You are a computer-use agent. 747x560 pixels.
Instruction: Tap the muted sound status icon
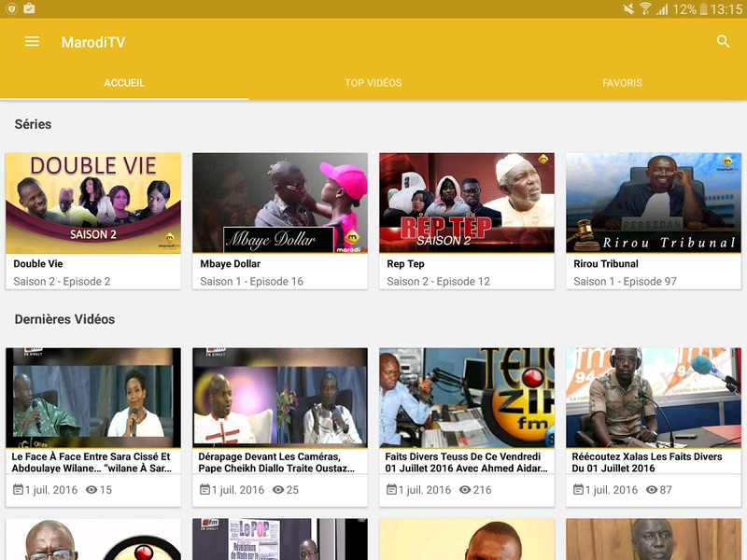pos(628,8)
